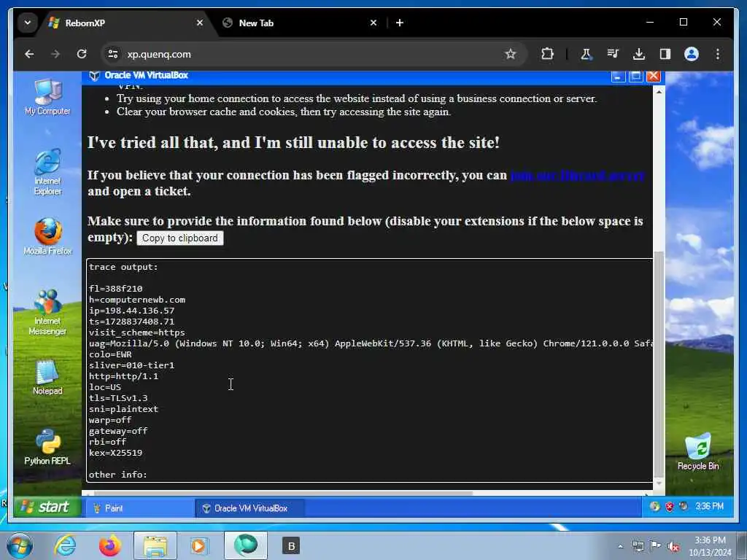This screenshot has height=560, width=747.
Task: Open Chrome Labs flask icon
Action: point(586,54)
